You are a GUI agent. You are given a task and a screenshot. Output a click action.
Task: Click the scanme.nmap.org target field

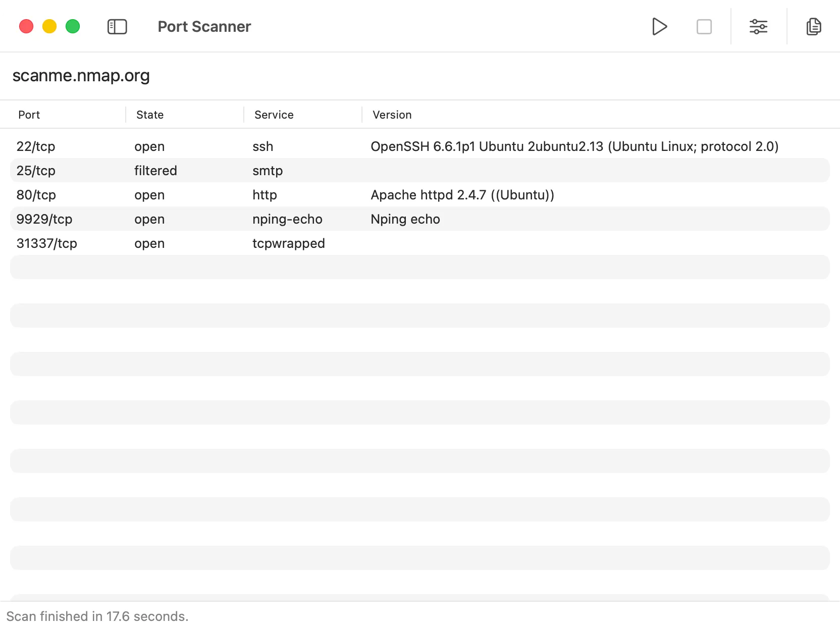point(81,75)
